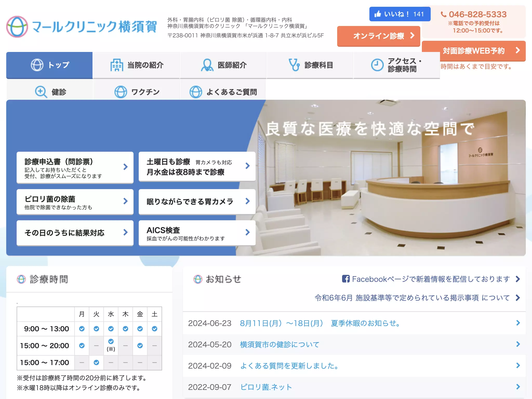Screen dimensions: 532x399
Task: Click the icon next to お知らせ heading
Action: coord(198,279)
